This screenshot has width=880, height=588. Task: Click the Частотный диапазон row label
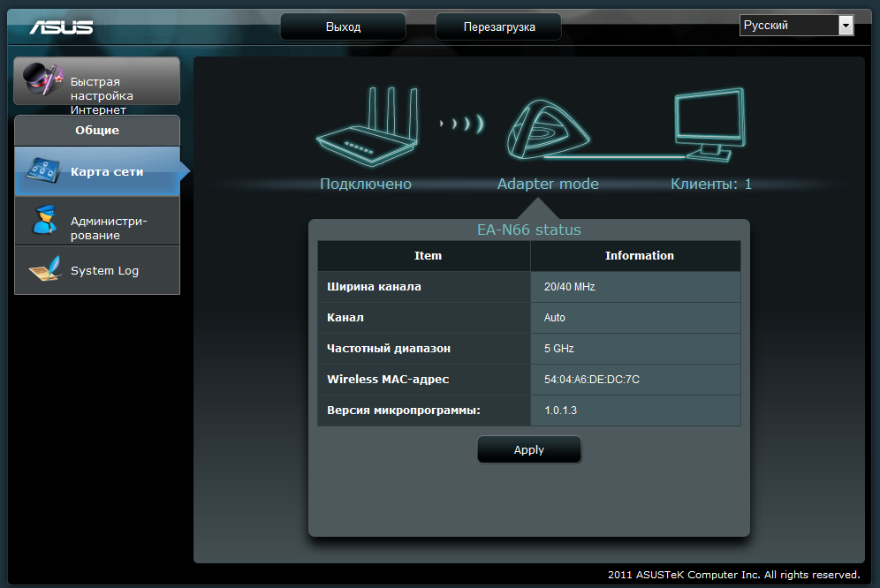click(x=389, y=349)
